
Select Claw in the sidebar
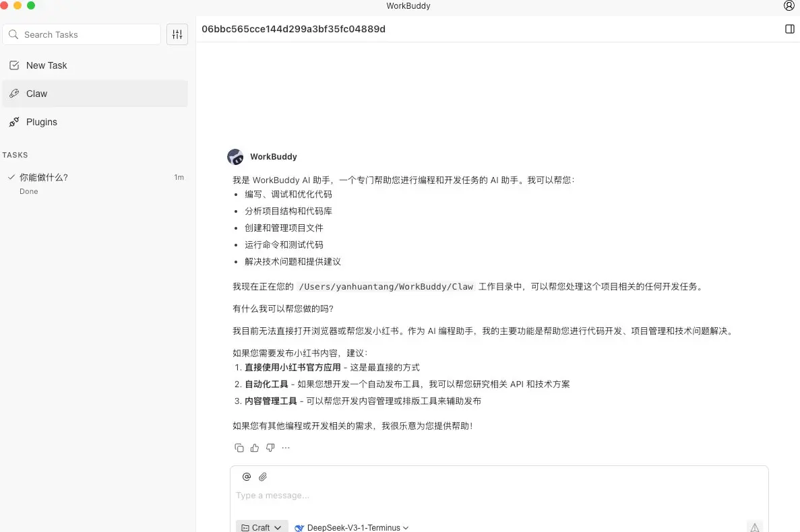pyautogui.click(x=95, y=93)
